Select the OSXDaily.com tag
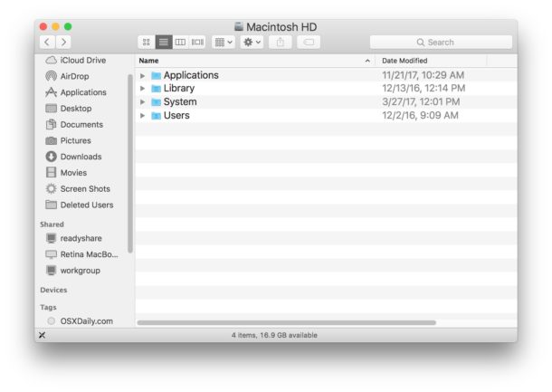This screenshot has height=392, width=552. [81, 321]
